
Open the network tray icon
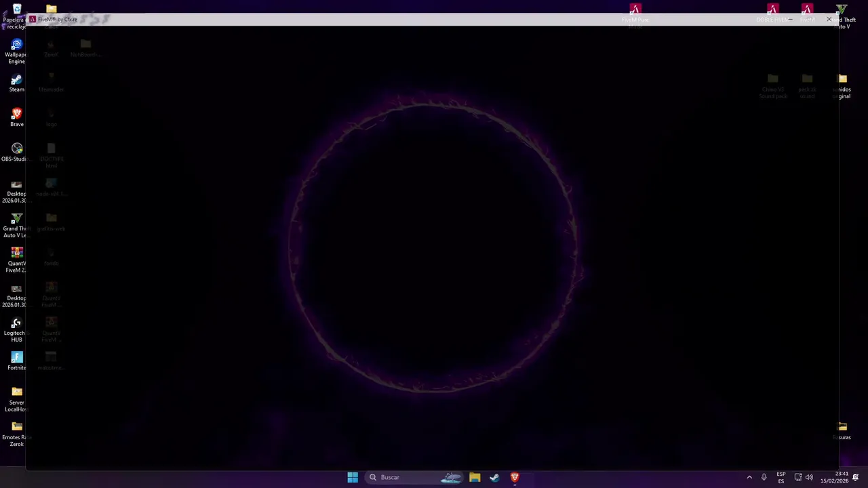pos(798,477)
